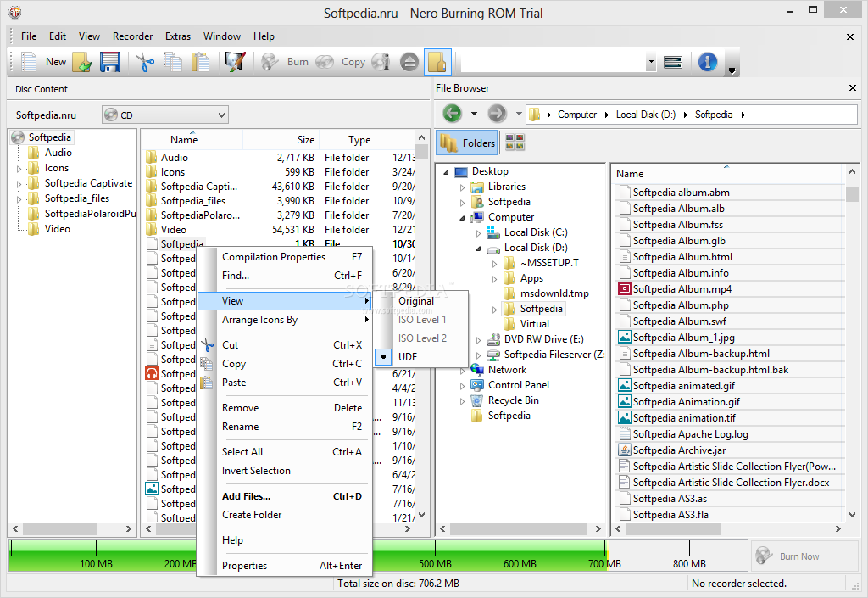Click the Choose Recorder drive icon
The height and width of the screenshot is (598, 868).
[672, 61]
